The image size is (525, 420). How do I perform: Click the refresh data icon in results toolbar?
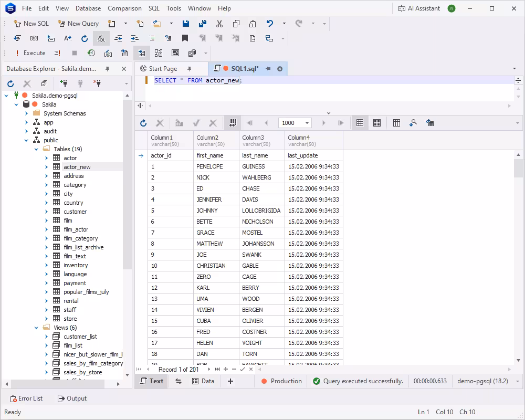pos(143,123)
